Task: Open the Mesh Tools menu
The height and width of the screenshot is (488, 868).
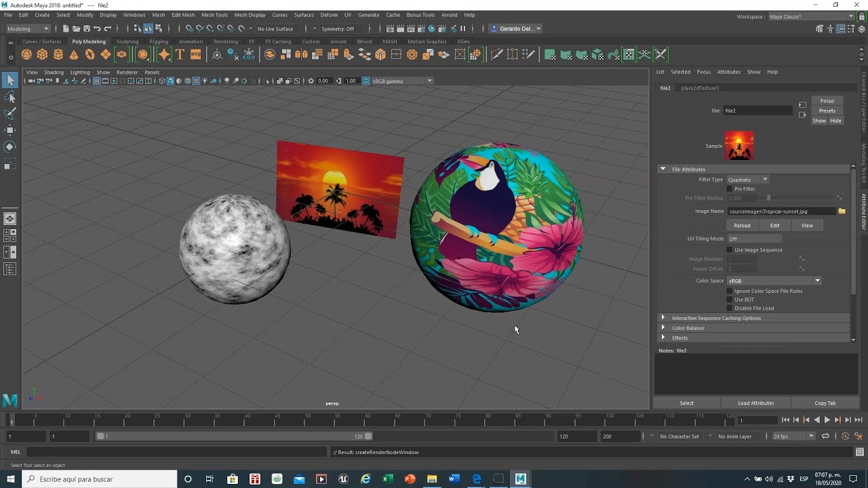Action: click(x=214, y=15)
